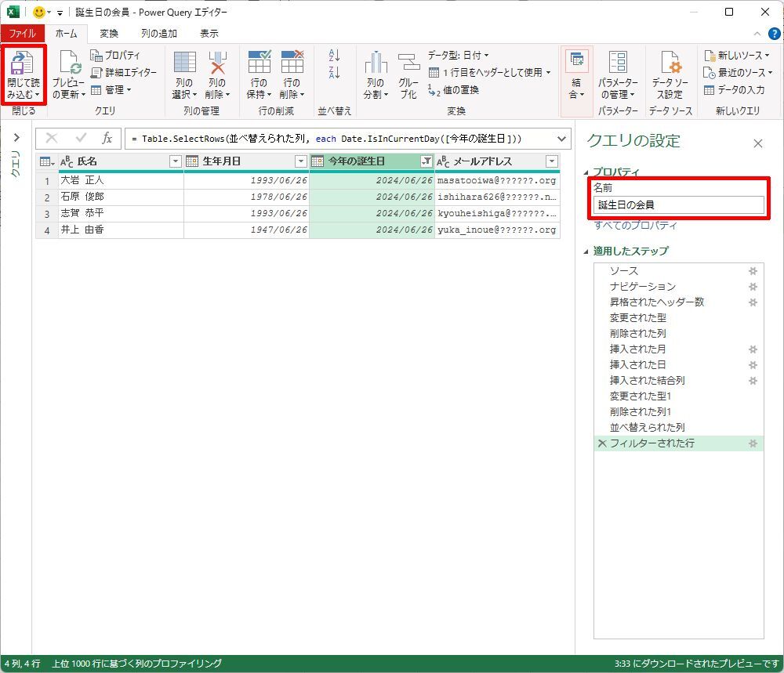784x673 pixels.
Task: Open filter dropdown for メールアドレス column
Action: coord(552,161)
